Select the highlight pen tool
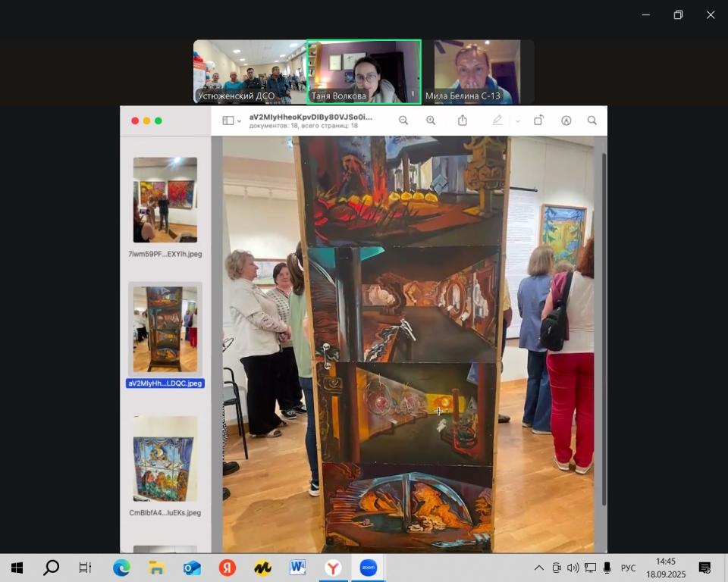The height and width of the screenshot is (582, 728). tap(497, 120)
